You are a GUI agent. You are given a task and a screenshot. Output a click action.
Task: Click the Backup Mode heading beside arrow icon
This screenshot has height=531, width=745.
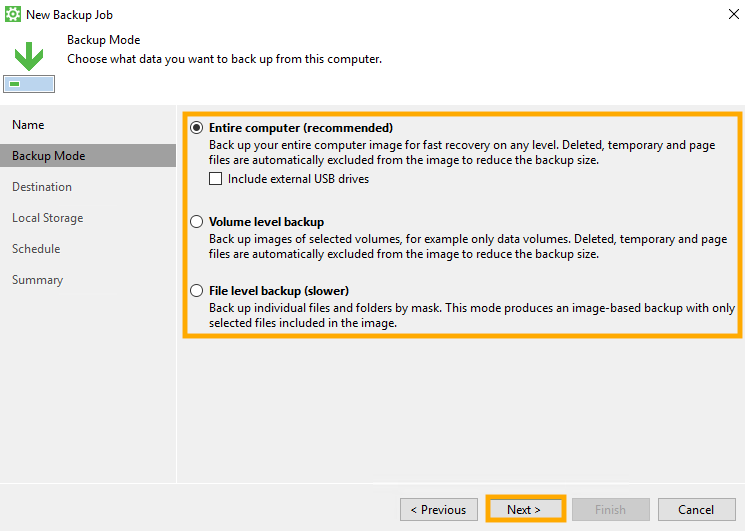[x=103, y=40]
